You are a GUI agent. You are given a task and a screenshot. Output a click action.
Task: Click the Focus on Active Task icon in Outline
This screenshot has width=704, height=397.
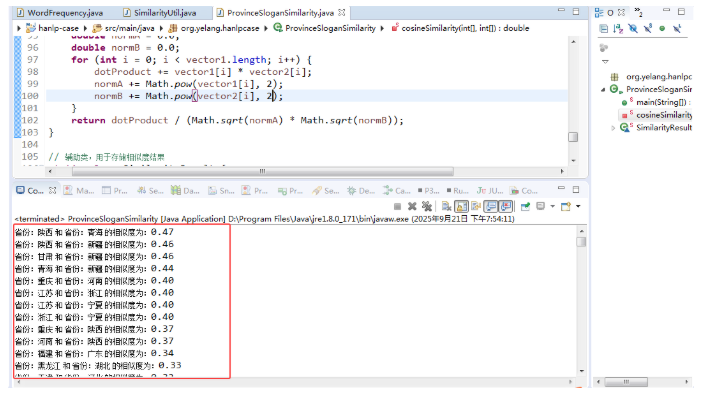click(604, 48)
